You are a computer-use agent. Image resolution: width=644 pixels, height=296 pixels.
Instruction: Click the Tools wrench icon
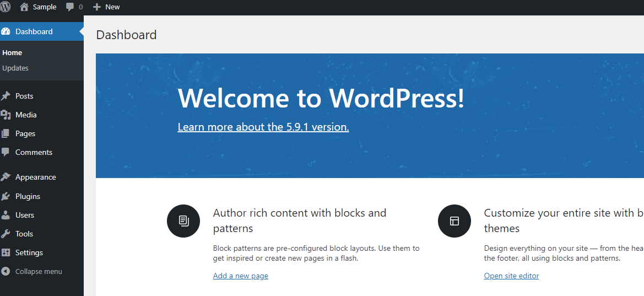(6, 234)
